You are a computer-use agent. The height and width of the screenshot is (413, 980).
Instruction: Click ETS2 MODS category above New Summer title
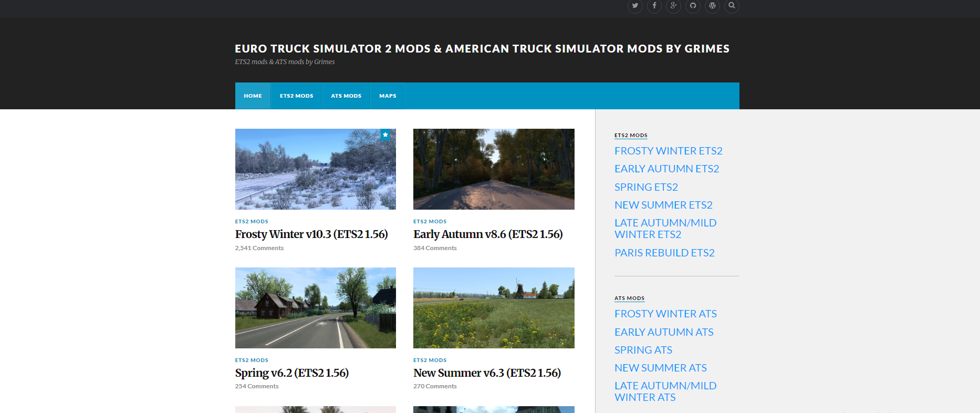click(430, 360)
